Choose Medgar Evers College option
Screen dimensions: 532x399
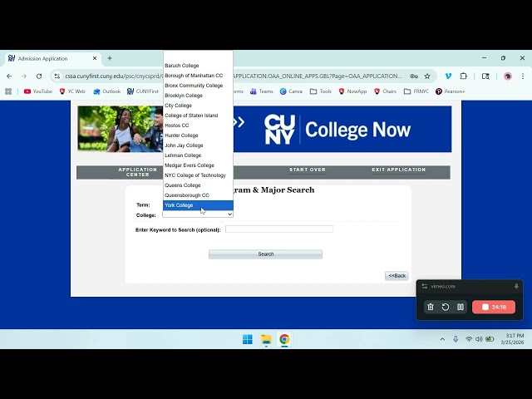(x=198, y=165)
